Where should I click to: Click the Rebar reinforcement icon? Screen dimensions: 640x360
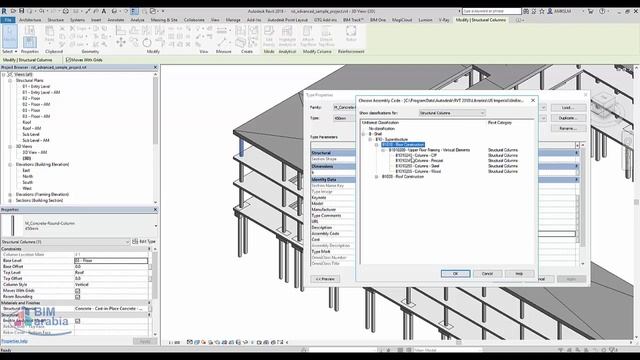tap(351, 33)
